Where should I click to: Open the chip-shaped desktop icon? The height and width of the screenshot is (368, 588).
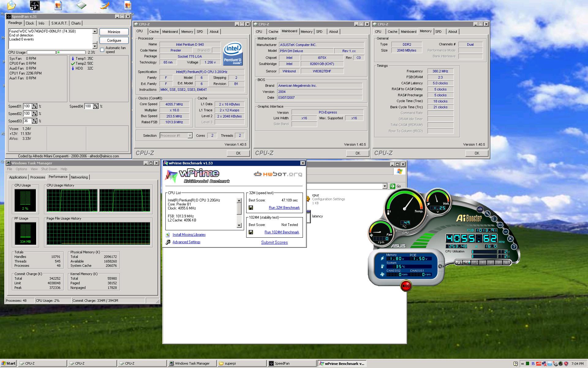81,5
